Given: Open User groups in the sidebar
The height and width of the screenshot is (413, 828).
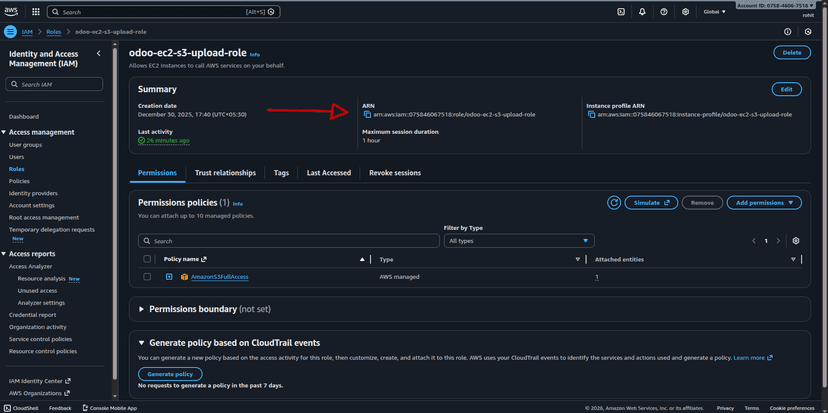Looking at the screenshot, I should click(x=25, y=145).
